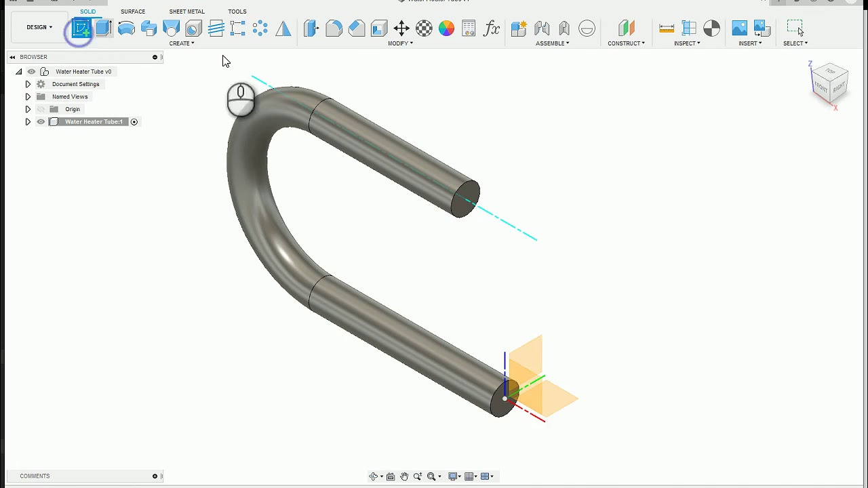
Task: Select the Loft tool
Action: coord(172,28)
